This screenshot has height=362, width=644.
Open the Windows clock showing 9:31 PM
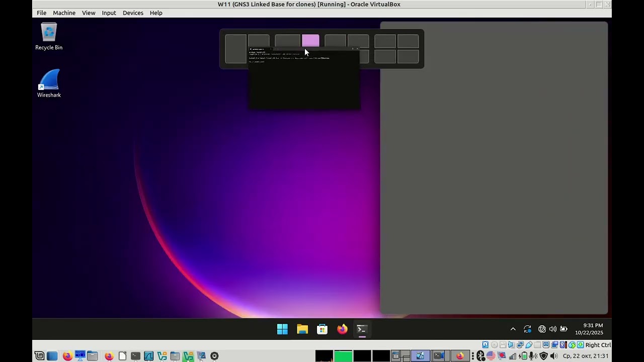point(589,329)
